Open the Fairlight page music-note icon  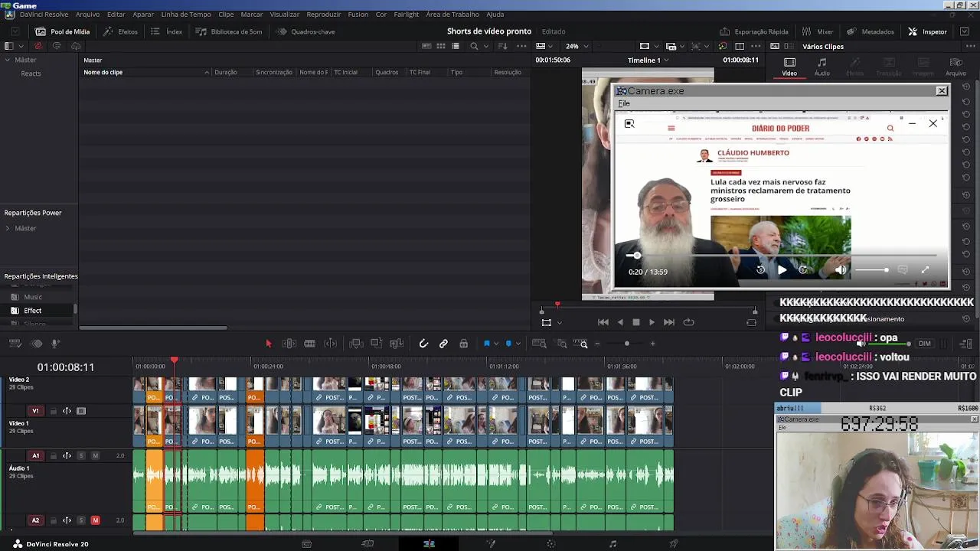point(612,544)
